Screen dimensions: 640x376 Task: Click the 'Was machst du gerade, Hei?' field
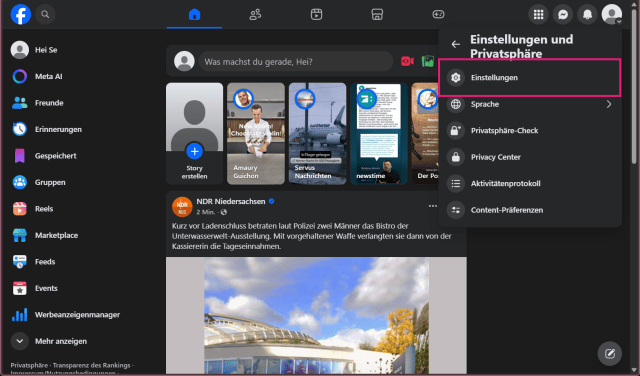296,62
